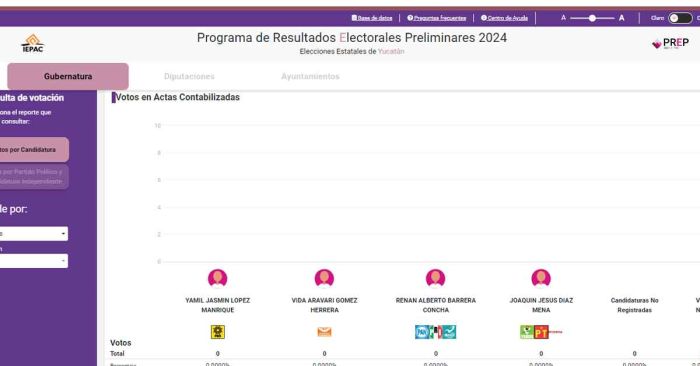Click the PREP logo
Image resolution: width=700 pixels, height=366 pixels.
tap(670, 43)
